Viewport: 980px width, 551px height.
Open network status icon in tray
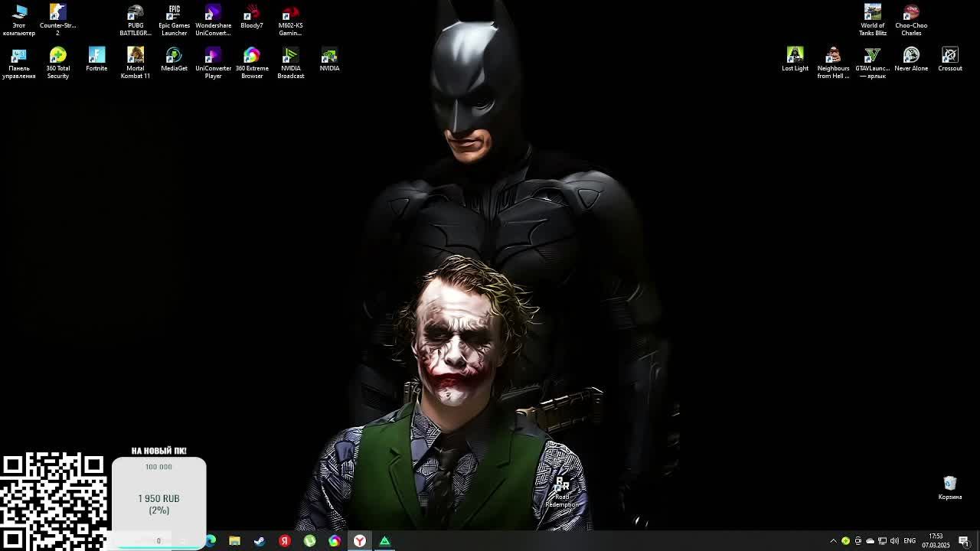pos(882,541)
